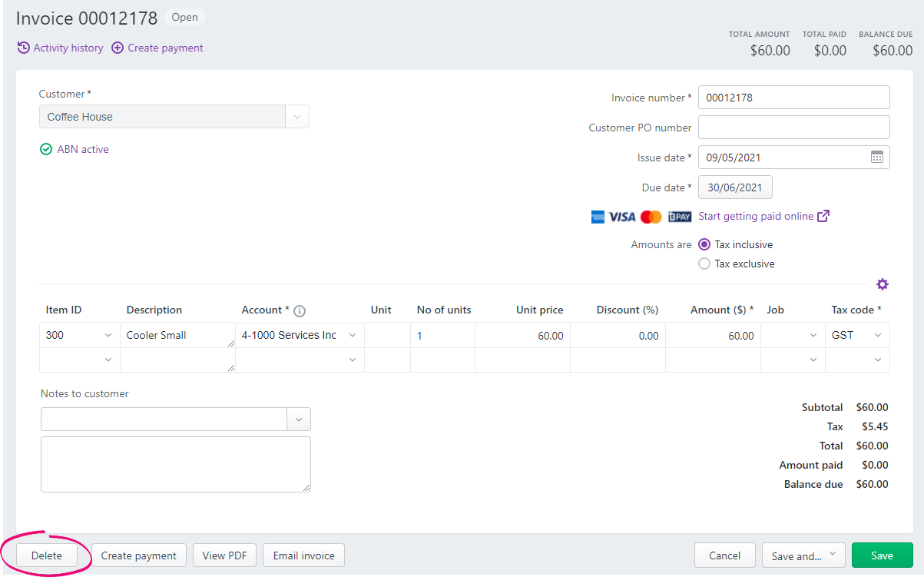Click the BPAY payment logo
The height and width of the screenshot is (577, 924).
pyautogui.click(x=680, y=217)
